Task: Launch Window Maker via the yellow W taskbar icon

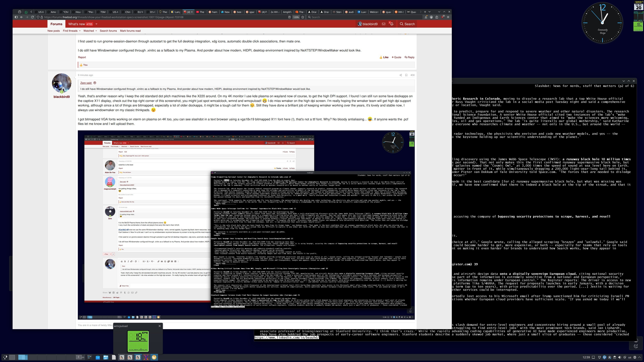Action: pyautogui.click(x=154, y=357)
